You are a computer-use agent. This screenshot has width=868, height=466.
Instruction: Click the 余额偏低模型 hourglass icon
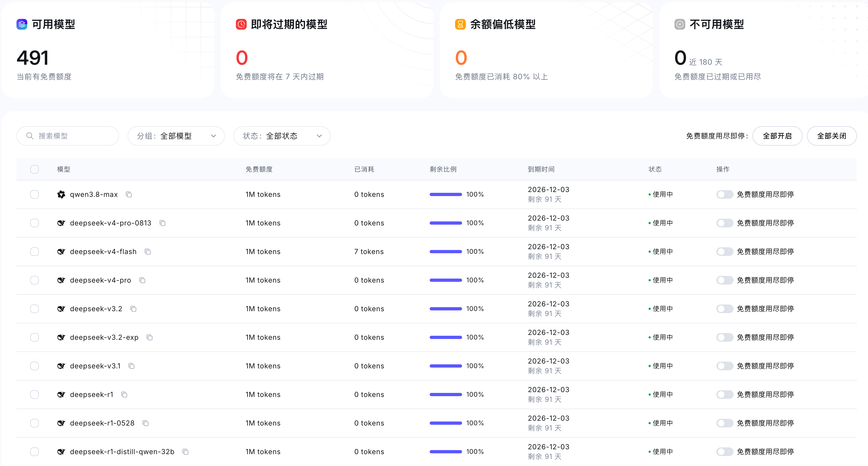point(460,24)
